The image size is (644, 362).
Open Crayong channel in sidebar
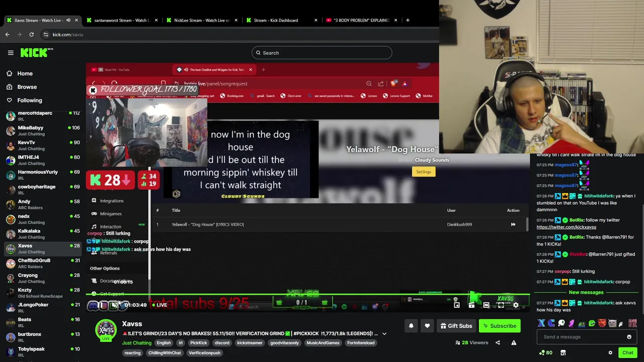pyautogui.click(x=43, y=278)
